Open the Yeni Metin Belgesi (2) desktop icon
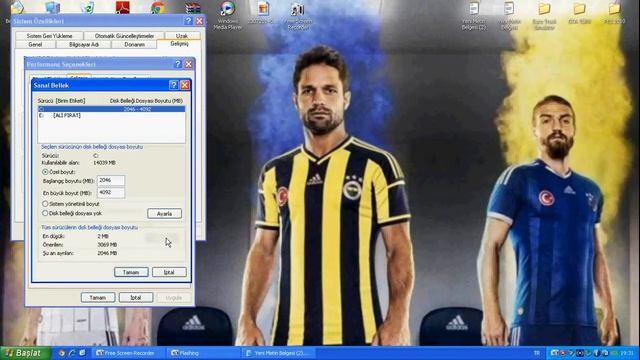640x360 pixels. pos(474,16)
